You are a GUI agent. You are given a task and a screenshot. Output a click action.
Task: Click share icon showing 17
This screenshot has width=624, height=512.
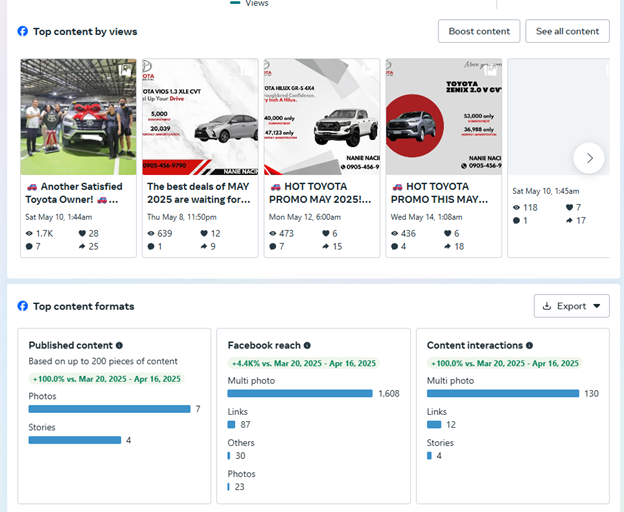click(x=569, y=220)
